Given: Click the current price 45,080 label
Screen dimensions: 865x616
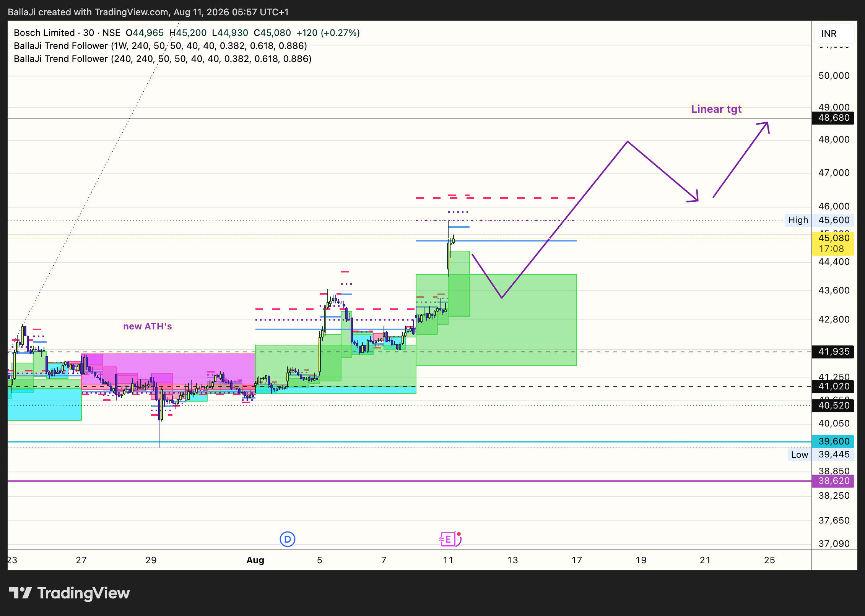Looking at the screenshot, I should 833,238.
